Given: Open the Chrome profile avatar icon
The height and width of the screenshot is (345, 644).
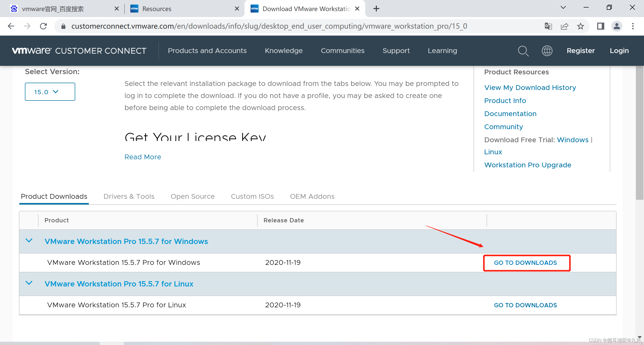Looking at the screenshot, I should click(617, 26).
